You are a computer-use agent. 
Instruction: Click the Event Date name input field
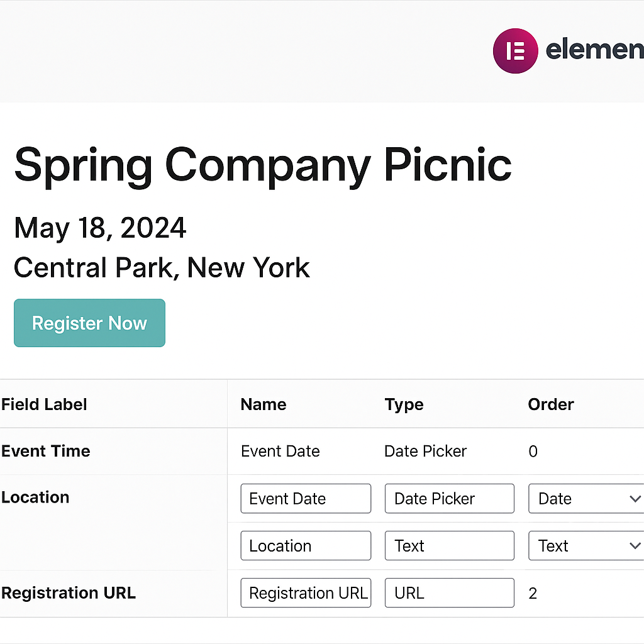tap(306, 499)
